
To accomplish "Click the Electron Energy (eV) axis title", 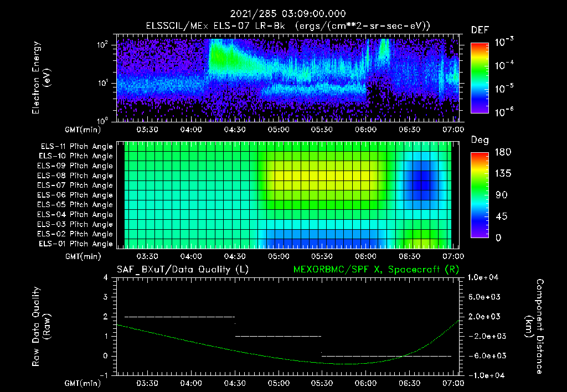I will pos(41,78).
